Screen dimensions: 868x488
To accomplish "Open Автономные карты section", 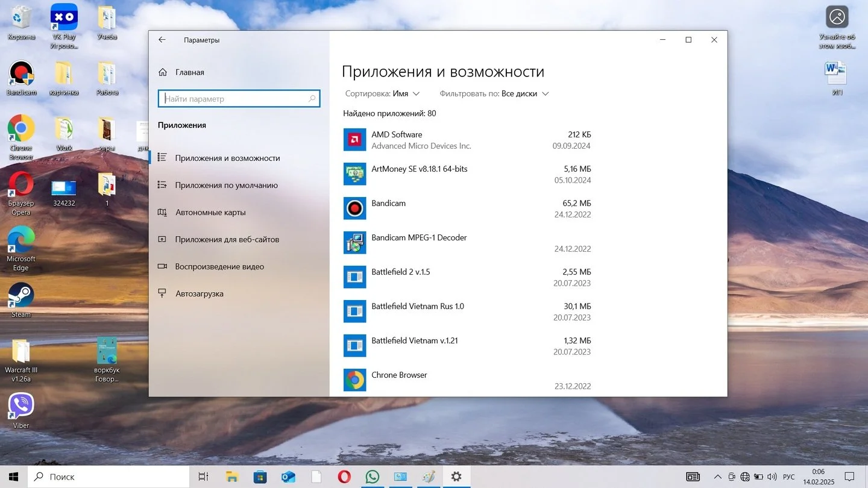I will [239, 212].
